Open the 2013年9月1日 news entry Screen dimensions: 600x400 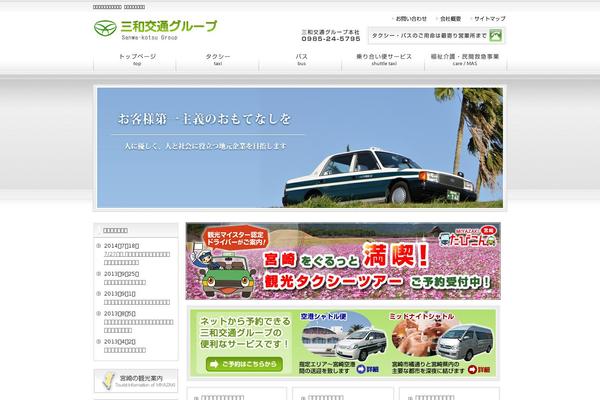pyautogui.click(x=137, y=302)
